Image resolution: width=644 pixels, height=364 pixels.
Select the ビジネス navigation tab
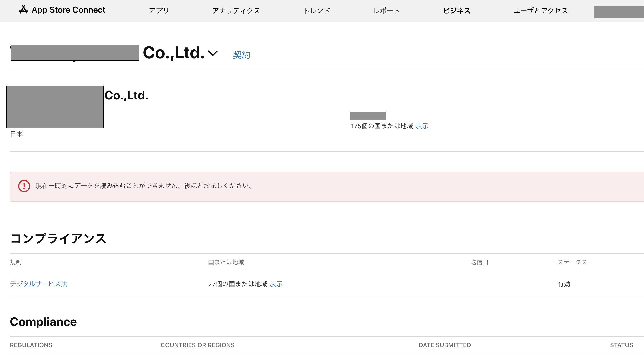(457, 11)
